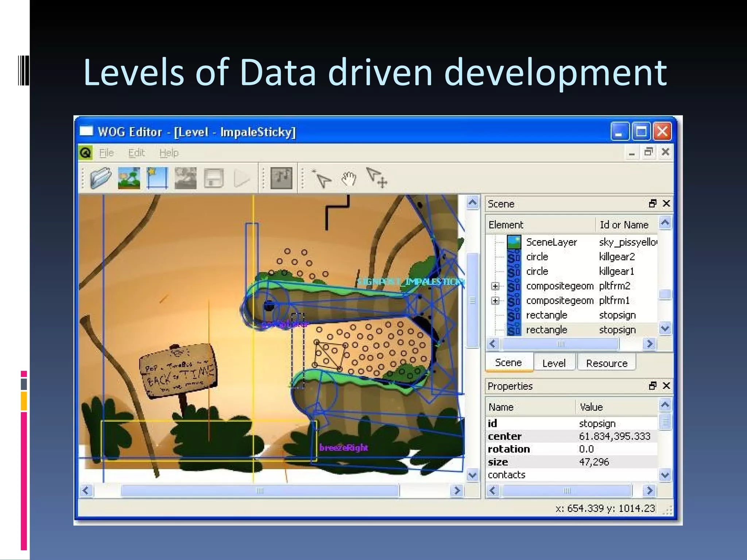Screen dimensions: 747x560
Task: Switch to the Scene tab
Action: pos(508,362)
